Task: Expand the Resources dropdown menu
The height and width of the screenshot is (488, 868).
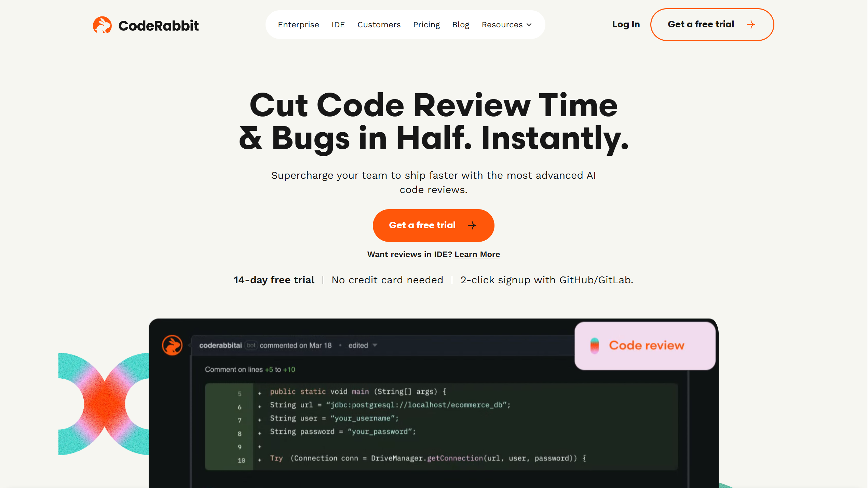Action: [506, 25]
